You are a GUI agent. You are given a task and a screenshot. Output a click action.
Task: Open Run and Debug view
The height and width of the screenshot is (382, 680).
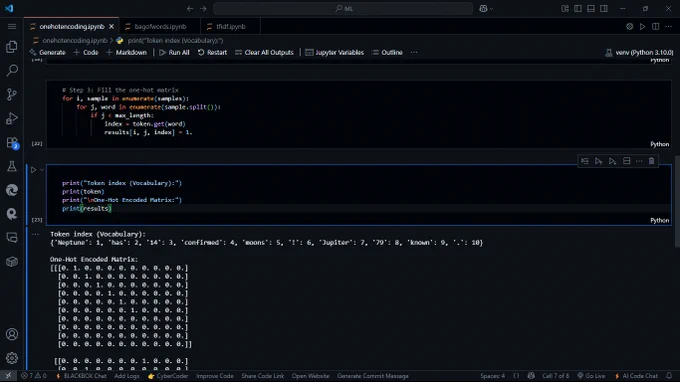[12, 118]
